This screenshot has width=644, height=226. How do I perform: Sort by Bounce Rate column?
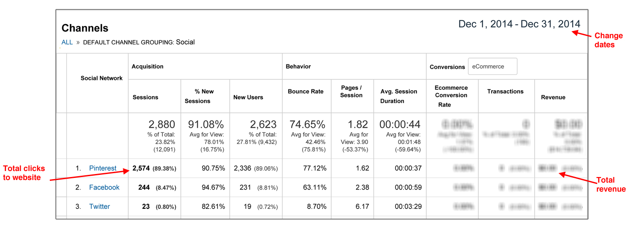tap(306, 92)
